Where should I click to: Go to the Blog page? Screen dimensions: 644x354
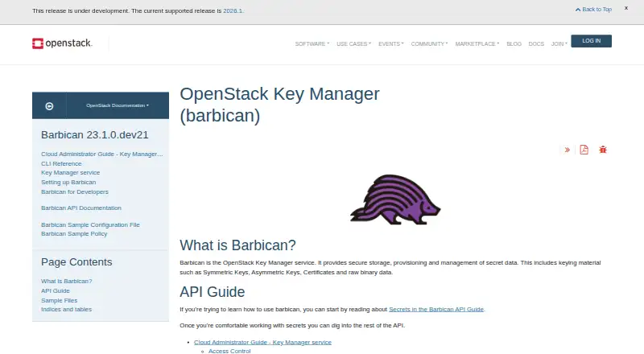(514, 44)
